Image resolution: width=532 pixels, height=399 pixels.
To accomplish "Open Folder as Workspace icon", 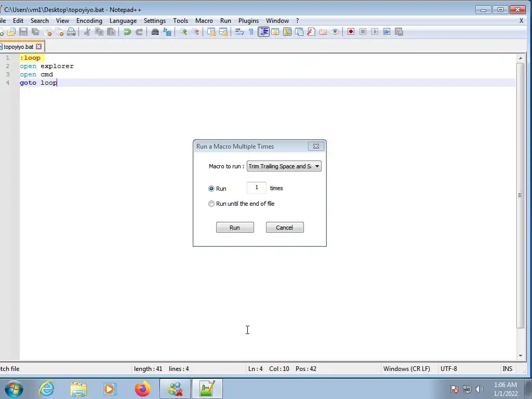I will 323,32.
